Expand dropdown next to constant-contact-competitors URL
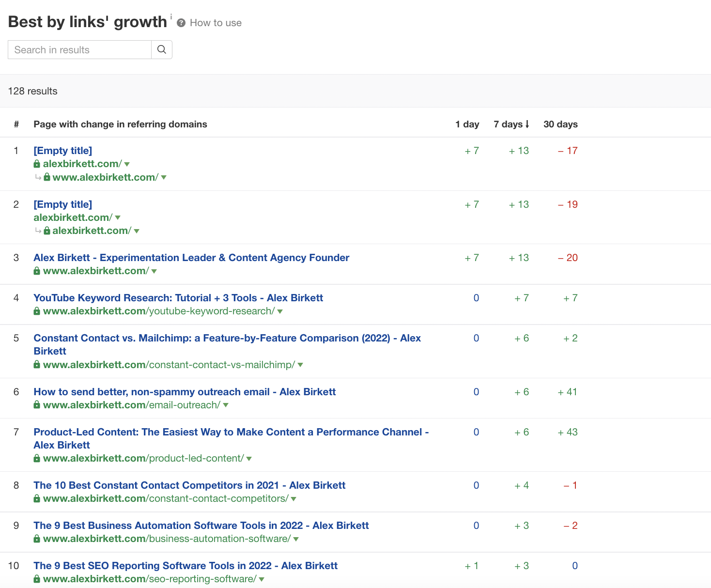 pyautogui.click(x=294, y=499)
